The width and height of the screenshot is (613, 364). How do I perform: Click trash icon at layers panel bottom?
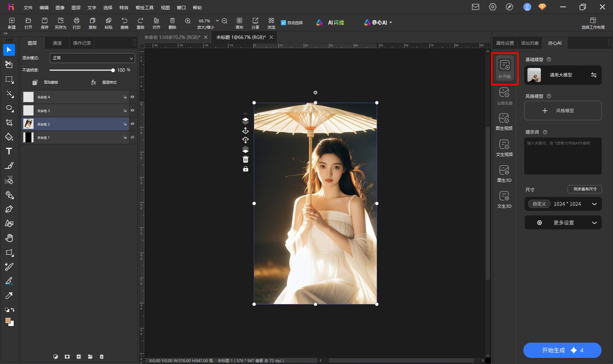[102, 357]
